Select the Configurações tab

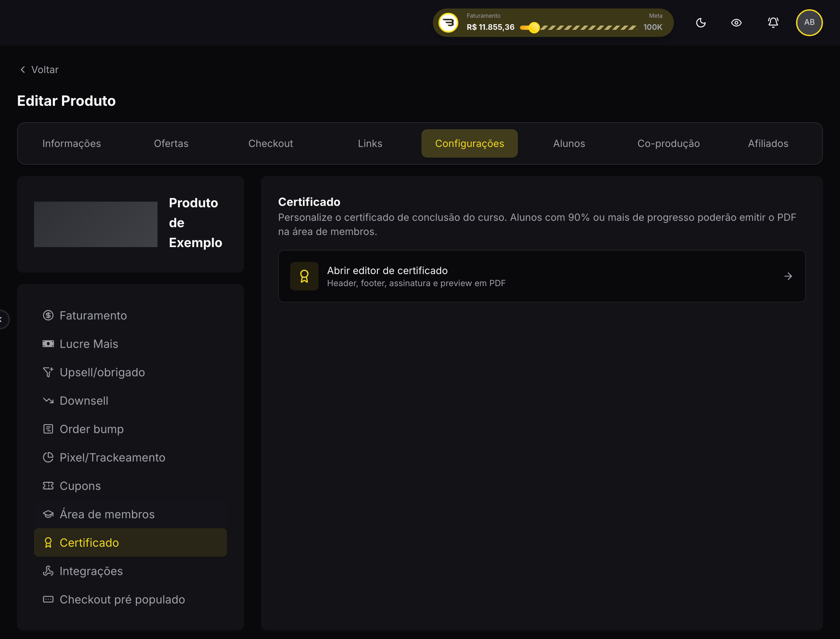[469, 143]
